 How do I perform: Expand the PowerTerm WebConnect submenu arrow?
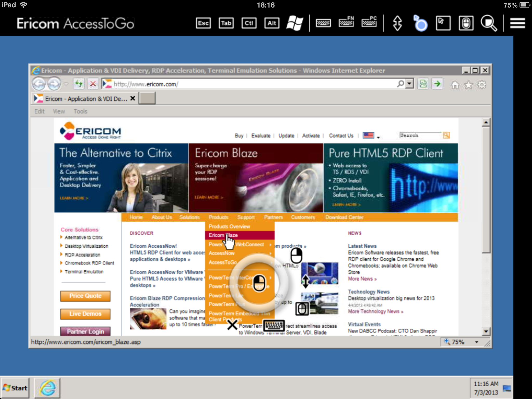[270, 245]
